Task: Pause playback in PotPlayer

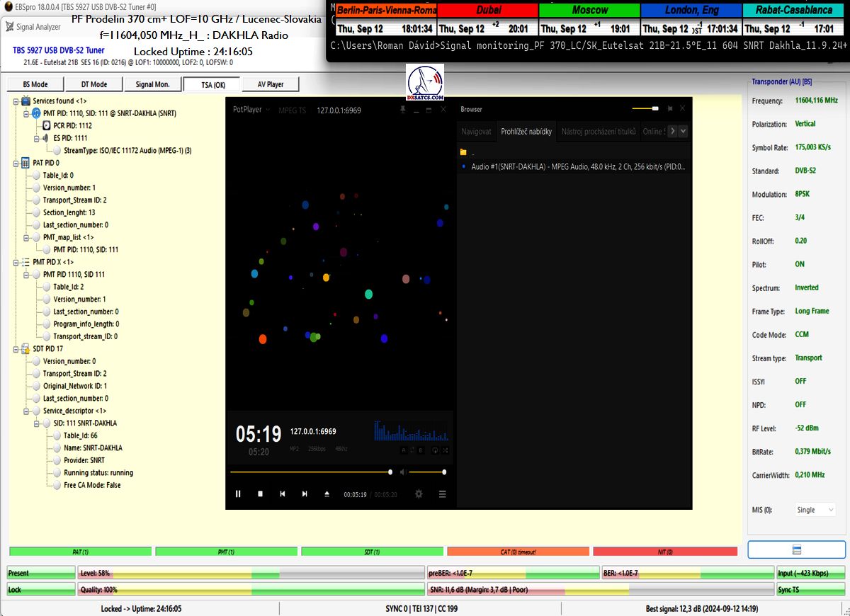Action: point(238,494)
